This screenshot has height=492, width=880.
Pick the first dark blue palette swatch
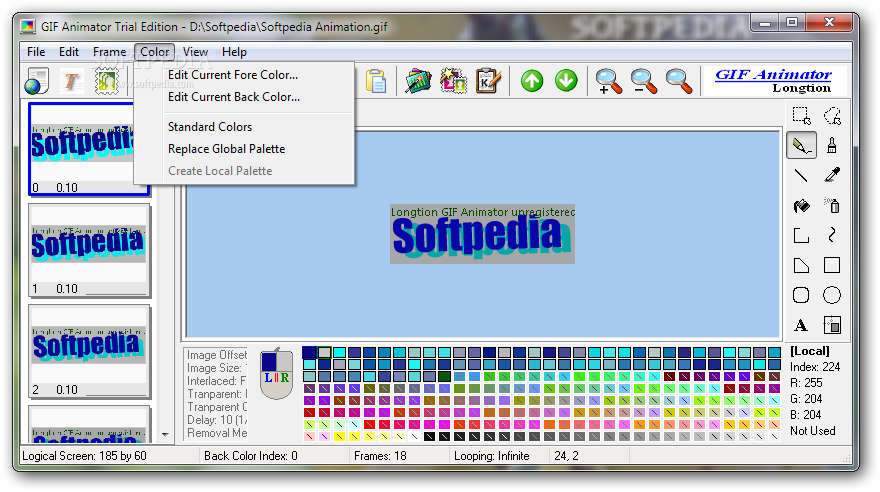click(309, 352)
